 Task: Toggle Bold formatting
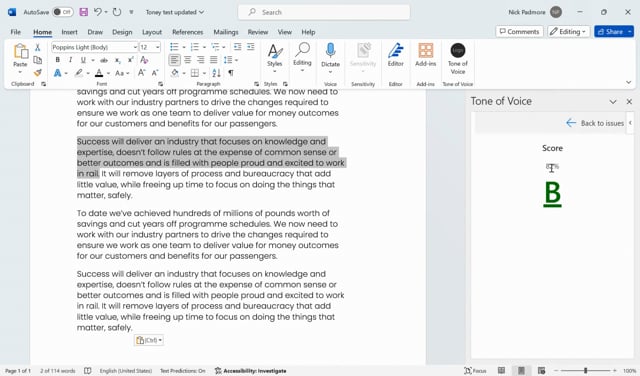coord(58,60)
